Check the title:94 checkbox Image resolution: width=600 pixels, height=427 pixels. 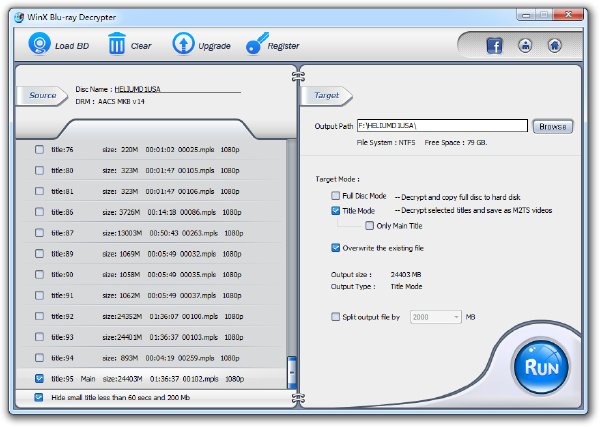tap(39, 358)
